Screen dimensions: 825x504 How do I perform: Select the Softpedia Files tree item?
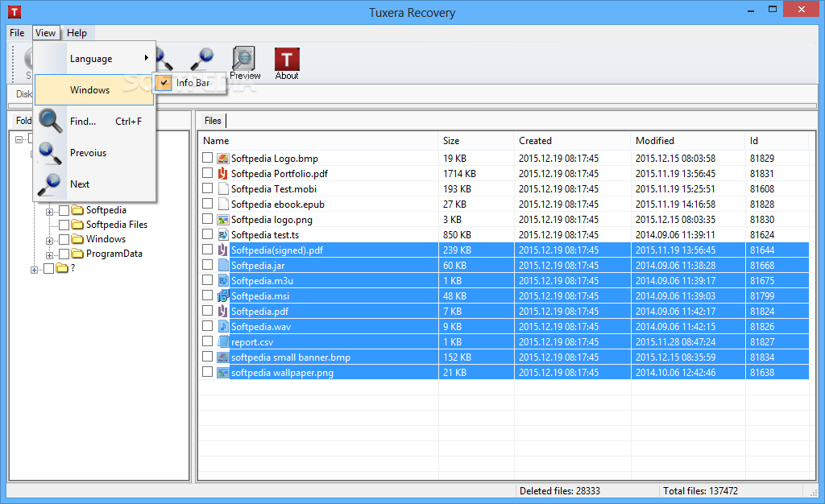[x=116, y=225]
